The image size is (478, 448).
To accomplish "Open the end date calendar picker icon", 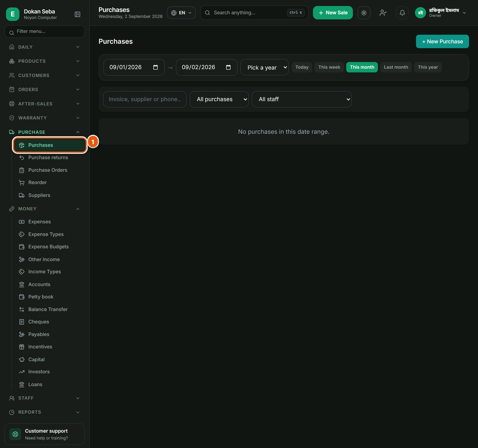I will [228, 67].
